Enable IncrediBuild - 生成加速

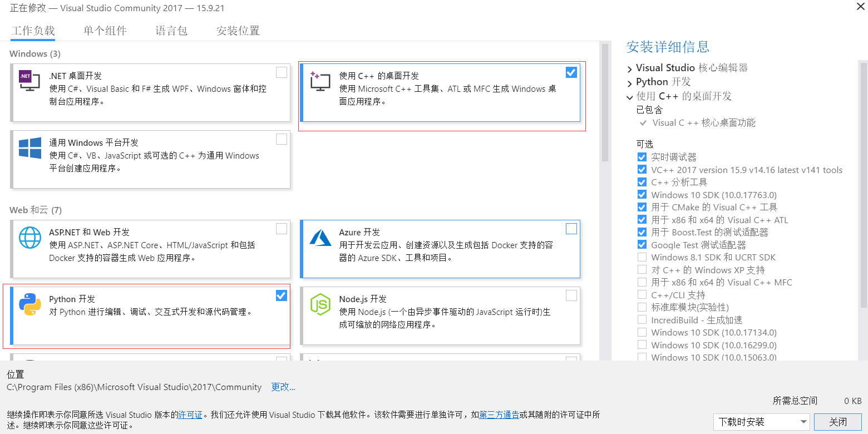coord(642,320)
